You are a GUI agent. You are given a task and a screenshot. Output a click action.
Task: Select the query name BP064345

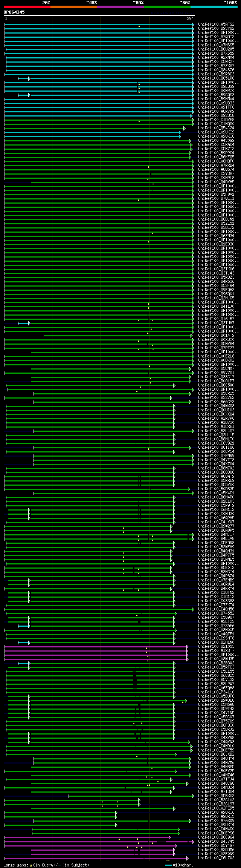pos(14,12)
